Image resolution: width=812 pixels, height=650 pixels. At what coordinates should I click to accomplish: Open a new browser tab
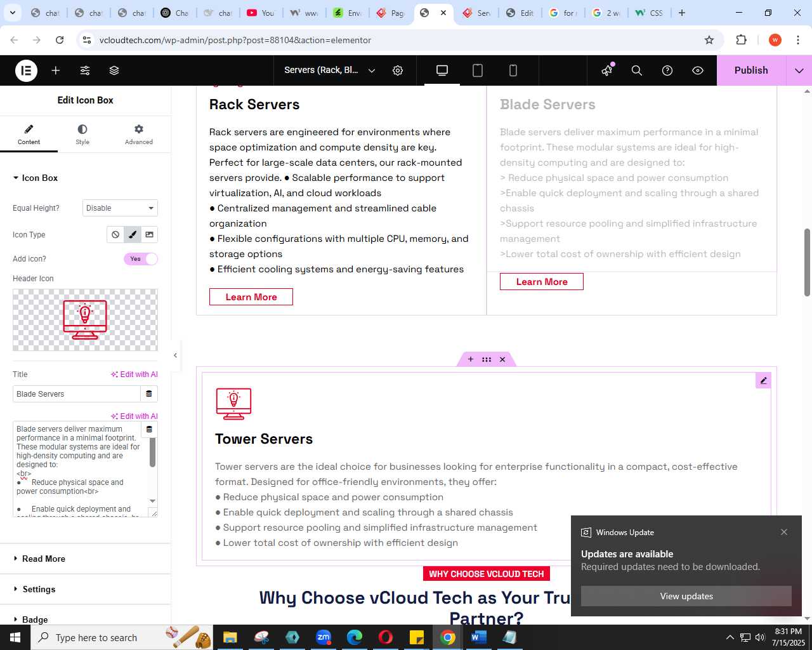pos(682,13)
